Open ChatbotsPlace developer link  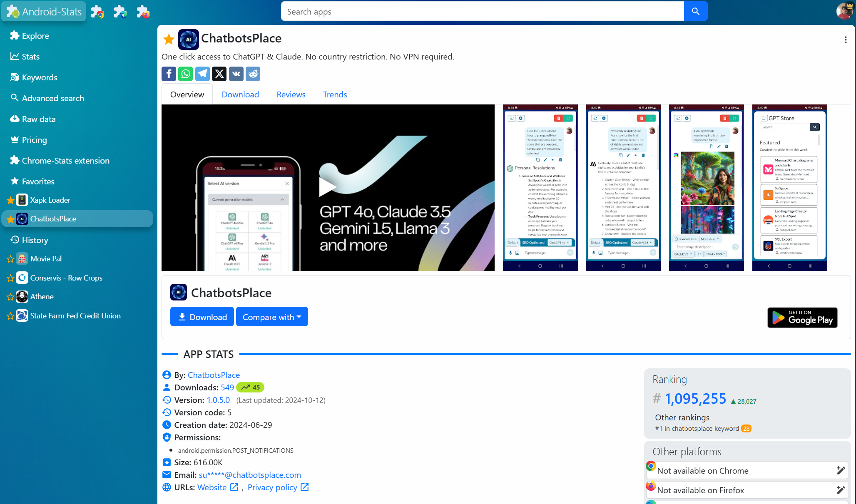point(214,375)
